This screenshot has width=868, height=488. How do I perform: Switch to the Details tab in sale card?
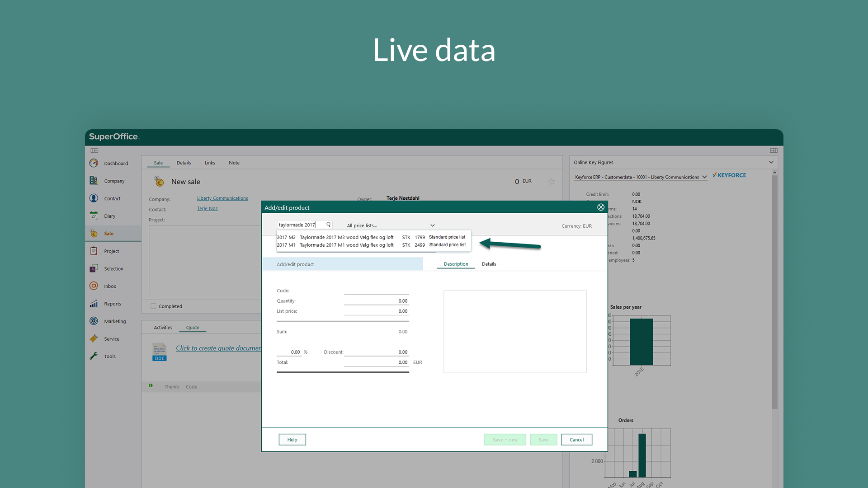tap(184, 163)
